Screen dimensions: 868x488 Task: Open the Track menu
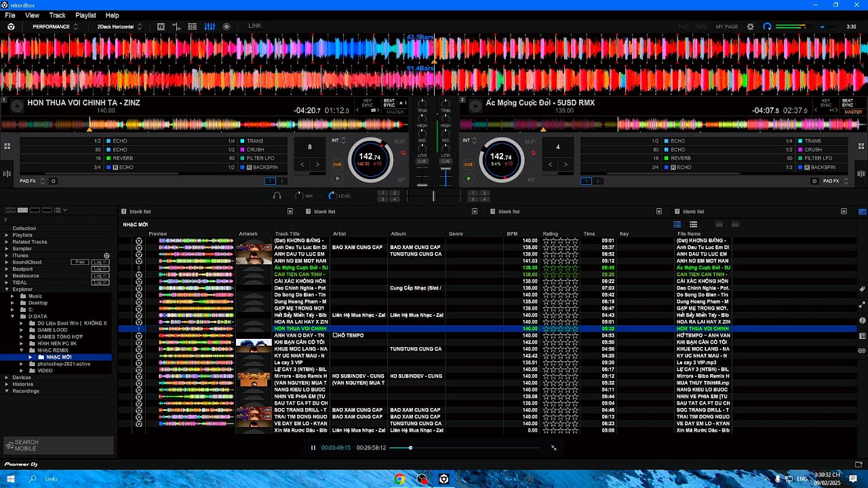[x=58, y=15]
